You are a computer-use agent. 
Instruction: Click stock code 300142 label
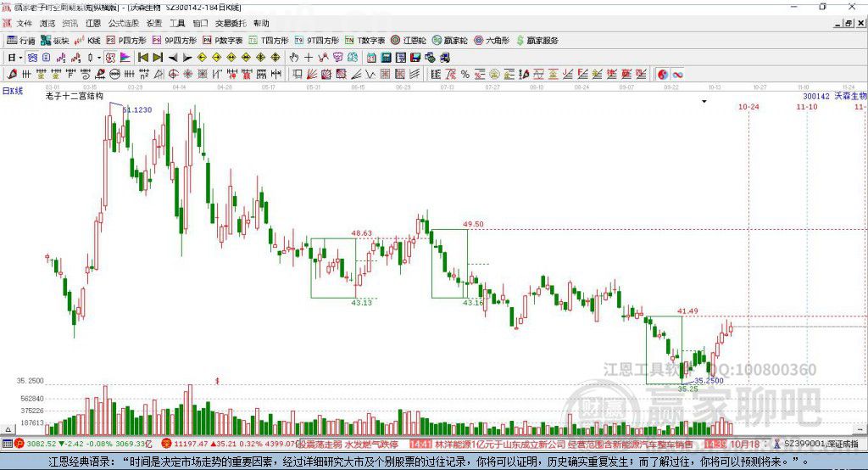tap(816, 97)
